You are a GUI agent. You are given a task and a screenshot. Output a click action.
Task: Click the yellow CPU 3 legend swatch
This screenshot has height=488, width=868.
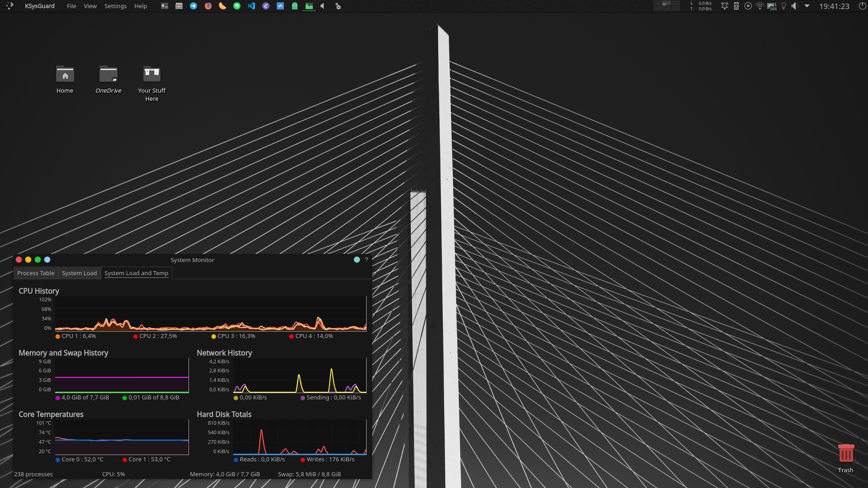213,336
